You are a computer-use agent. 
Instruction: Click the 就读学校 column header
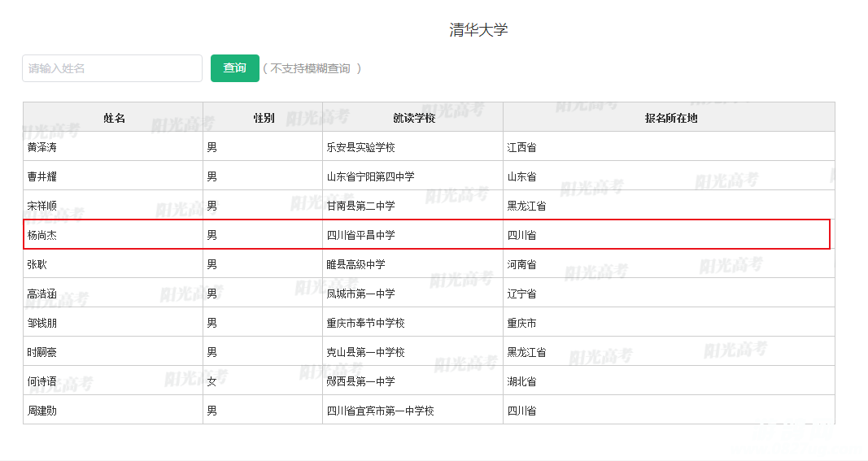(x=413, y=118)
